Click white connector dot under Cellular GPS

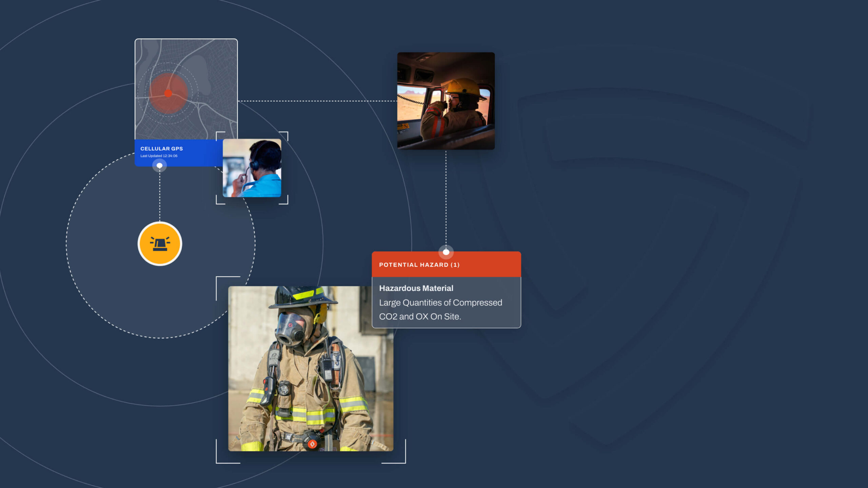(x=159, y=165)
